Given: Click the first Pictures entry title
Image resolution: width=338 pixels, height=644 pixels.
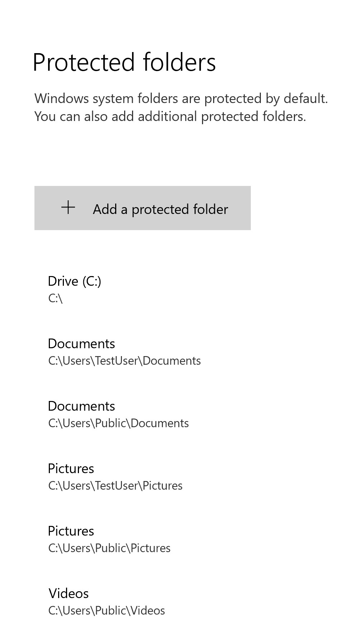Looking at the screenshot, I should click(x=71, y=468).
